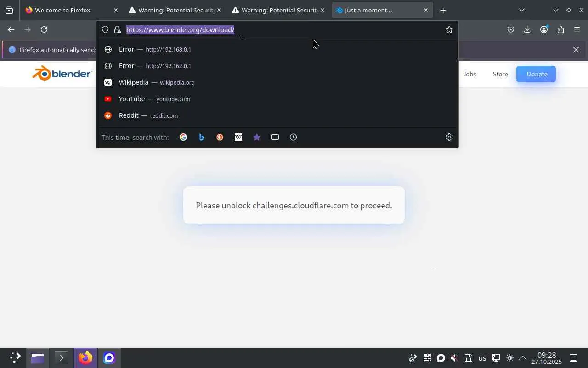Click the Blender logo
This screenshot has width=588, height=368.
(x=62, y=74)
